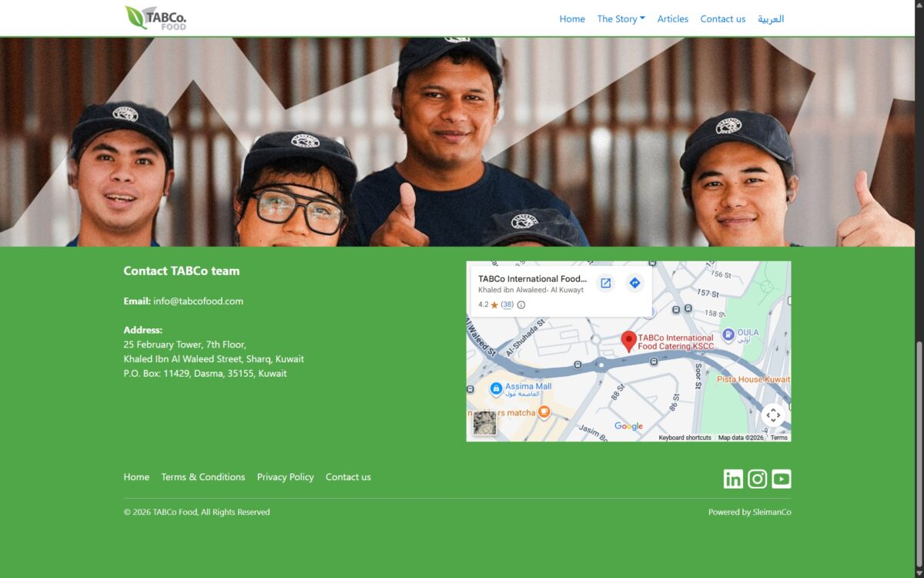Open the YouTube social icon
This screenshot has width=924, height=578.
coord(782,479)
